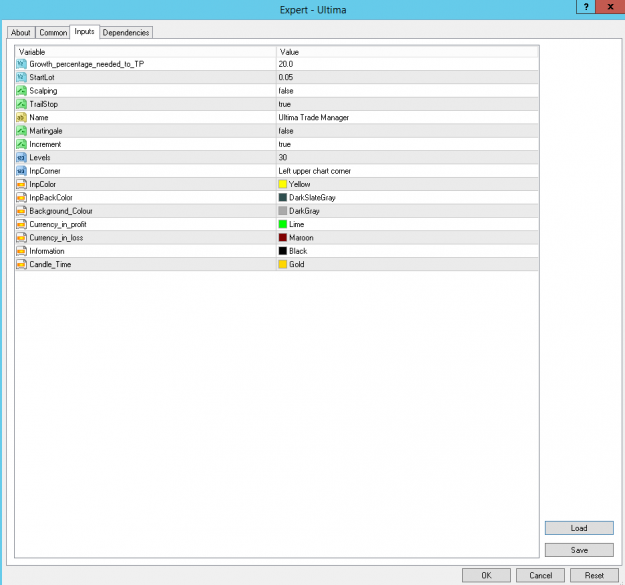Select the Inputs tab

85,31
